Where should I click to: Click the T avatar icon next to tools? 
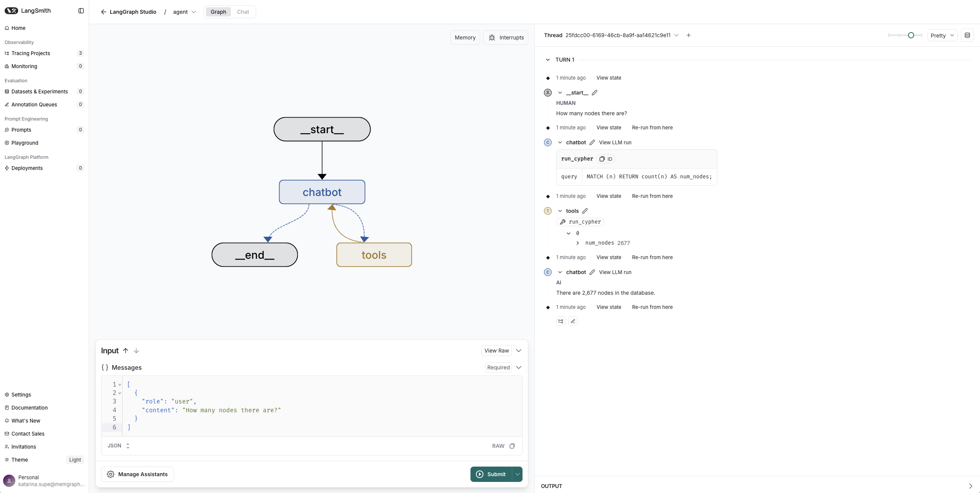[548, 211]
